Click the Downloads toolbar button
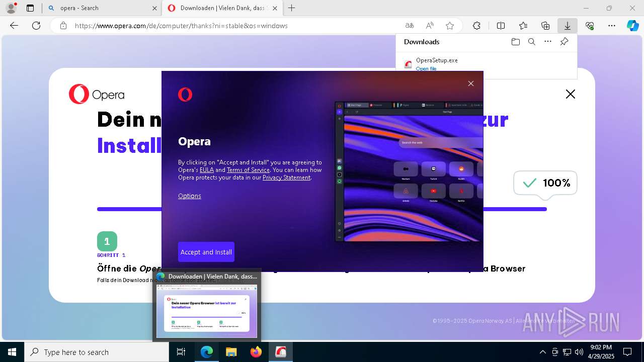The image size is (644, 362). point(568,26)
